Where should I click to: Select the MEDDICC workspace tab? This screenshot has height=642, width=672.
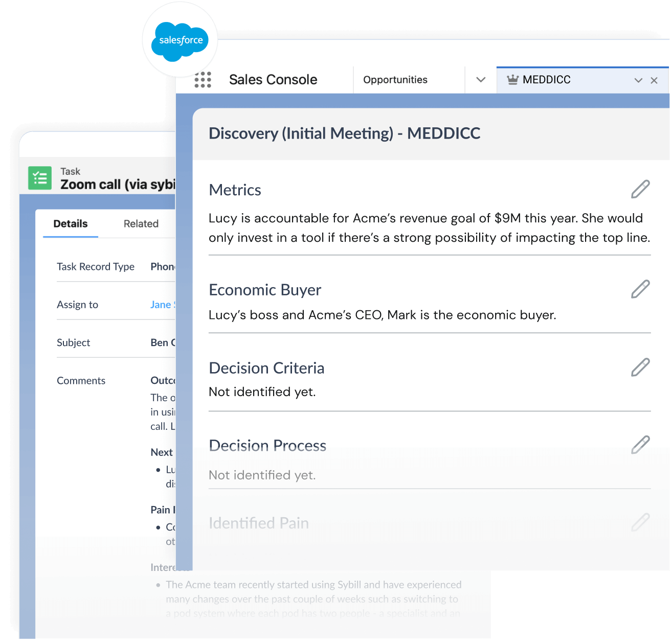(546, 80)
